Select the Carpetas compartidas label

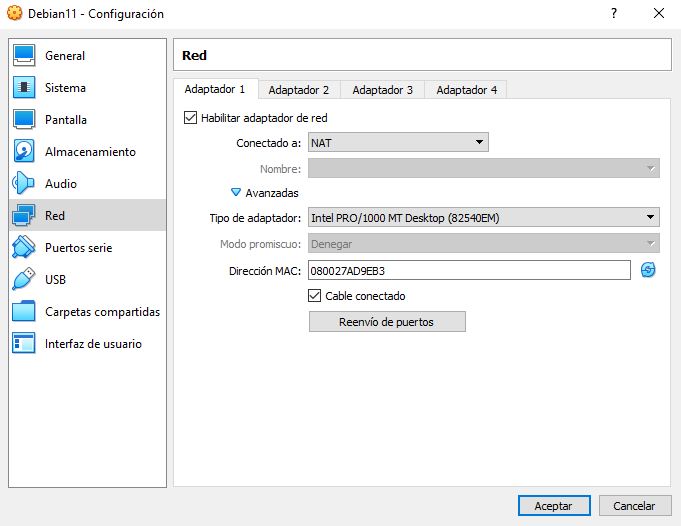coord(102,311)
